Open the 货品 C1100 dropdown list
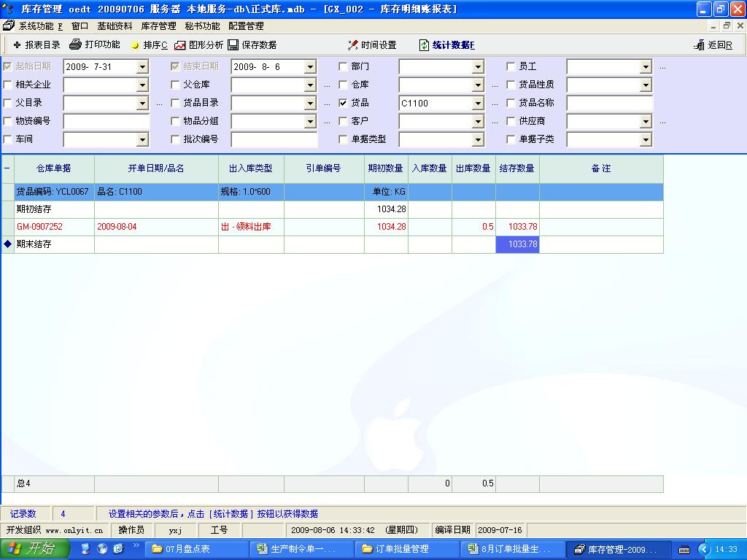The image size is (747, 560). pyautogui.click(x=478, y=104)
